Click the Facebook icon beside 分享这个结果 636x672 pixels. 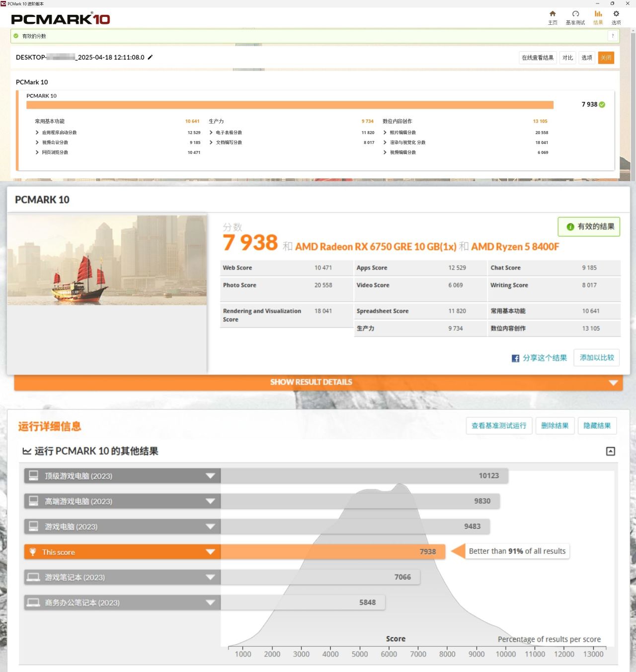[515, 358]
